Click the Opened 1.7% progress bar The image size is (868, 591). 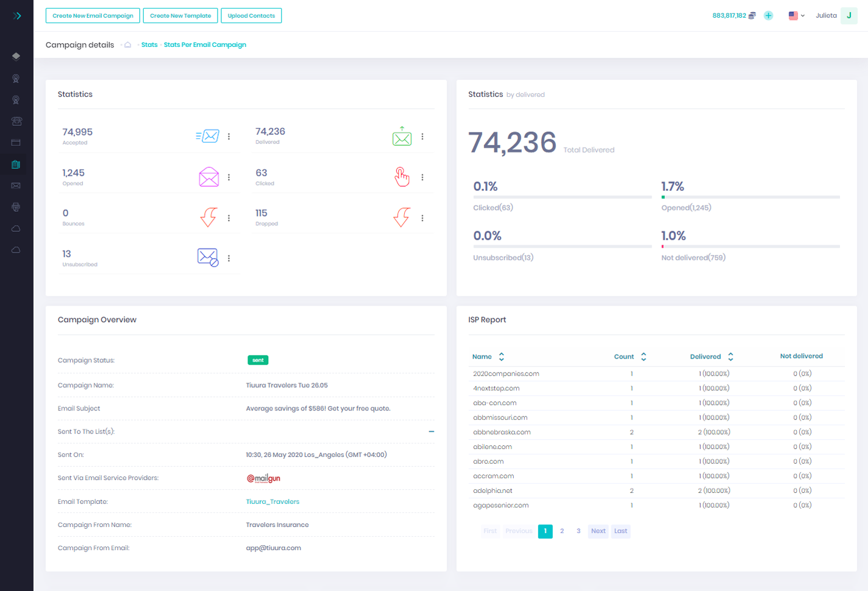750,197
